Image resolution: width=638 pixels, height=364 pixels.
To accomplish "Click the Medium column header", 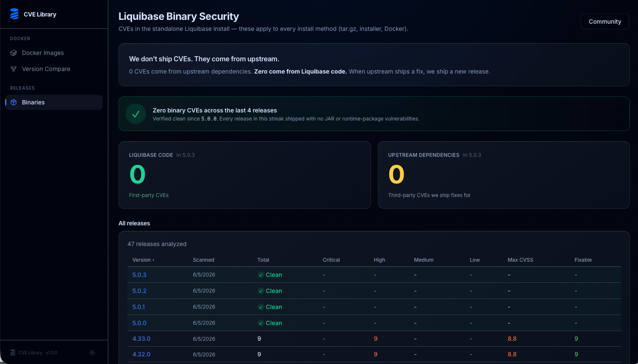I will point(423,260).
